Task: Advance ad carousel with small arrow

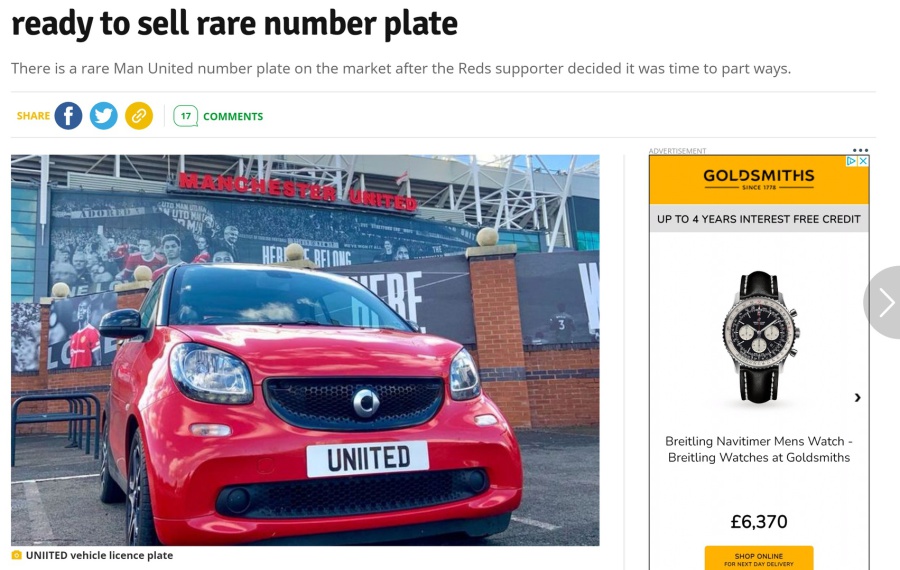Action: [858, 397]
